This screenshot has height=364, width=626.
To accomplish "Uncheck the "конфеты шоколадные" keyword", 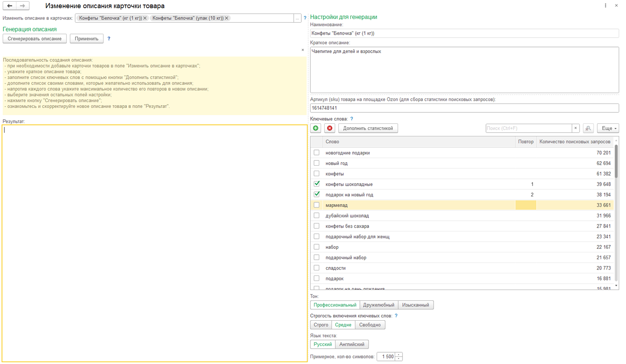I will click(x=317, y=184).
